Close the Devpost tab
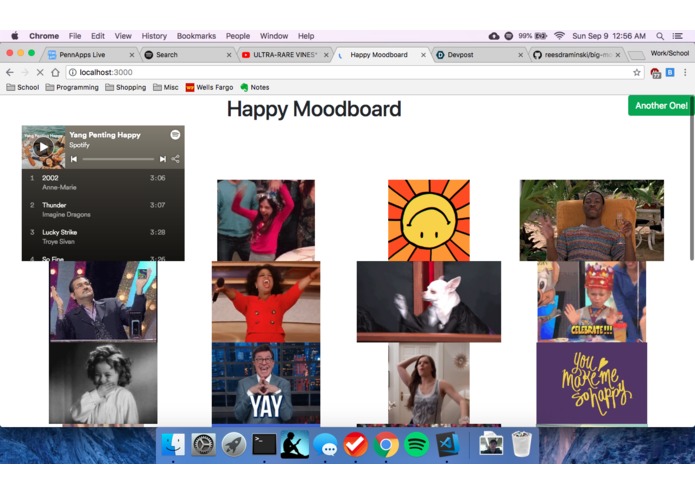 pyautogui.click(x=520, y=55)
